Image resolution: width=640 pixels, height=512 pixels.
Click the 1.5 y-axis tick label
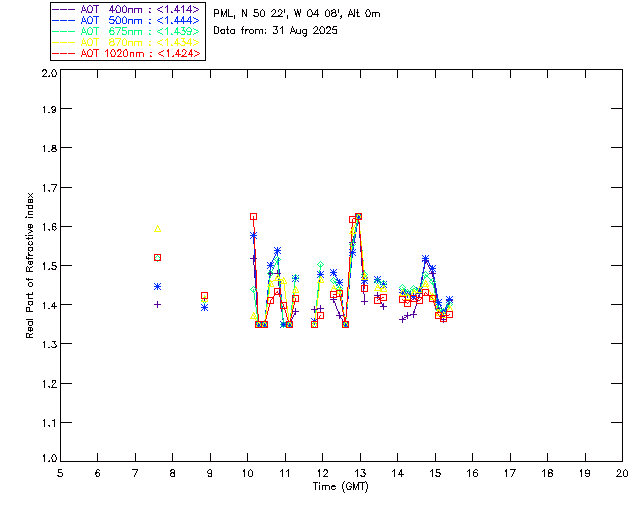point(49,266)
